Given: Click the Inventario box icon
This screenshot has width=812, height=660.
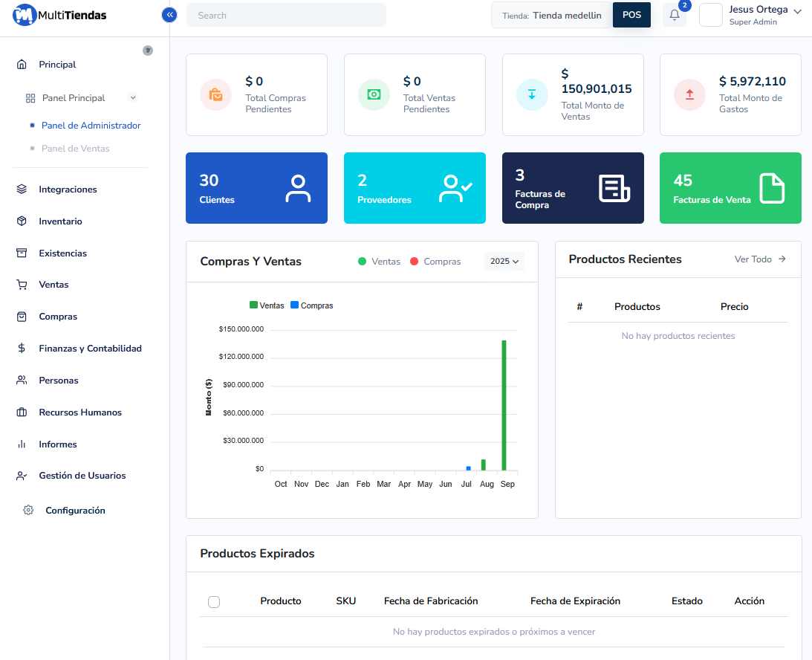Looking at the screenshot, I should [x=22, y=221].
